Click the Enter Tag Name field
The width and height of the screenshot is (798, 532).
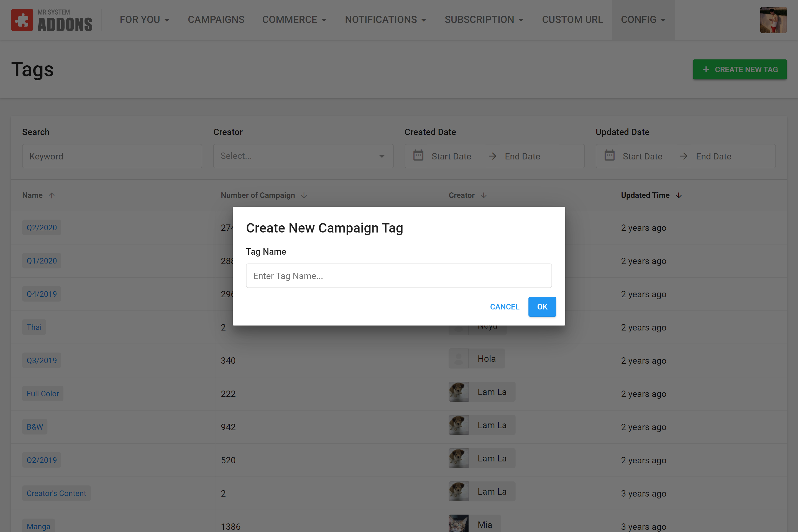click(399, 276)
